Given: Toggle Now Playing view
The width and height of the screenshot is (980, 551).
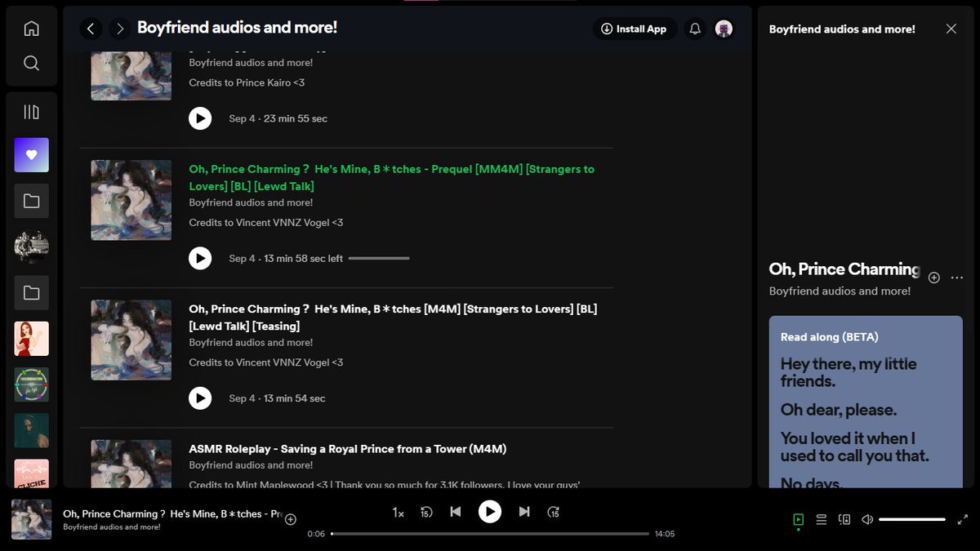Looking at the screenshot, I should [x=798, y=519].
